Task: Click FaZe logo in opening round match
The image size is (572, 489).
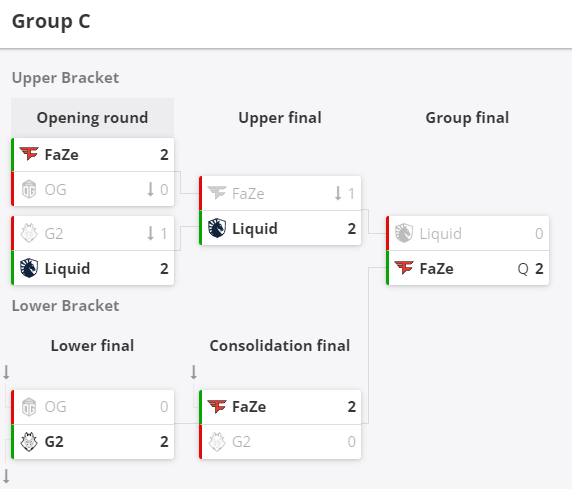Action: click(x=29, y=154)
